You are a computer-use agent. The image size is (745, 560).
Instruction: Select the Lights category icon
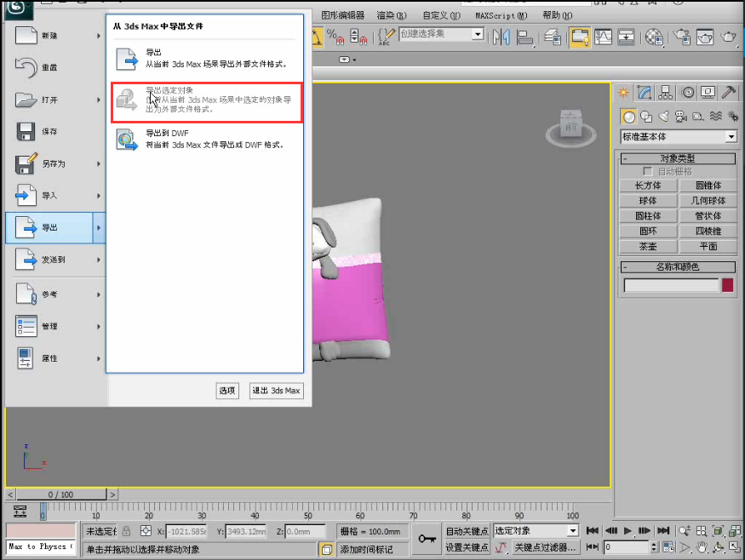click(664, 117)
